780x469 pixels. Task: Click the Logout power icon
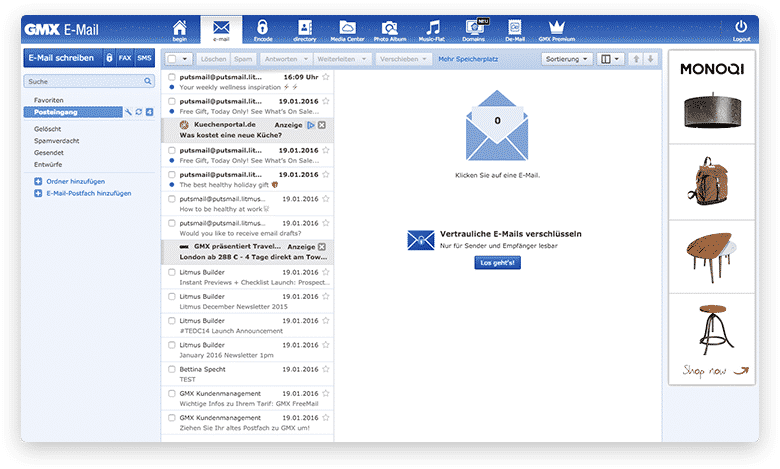tap(741, 29)
